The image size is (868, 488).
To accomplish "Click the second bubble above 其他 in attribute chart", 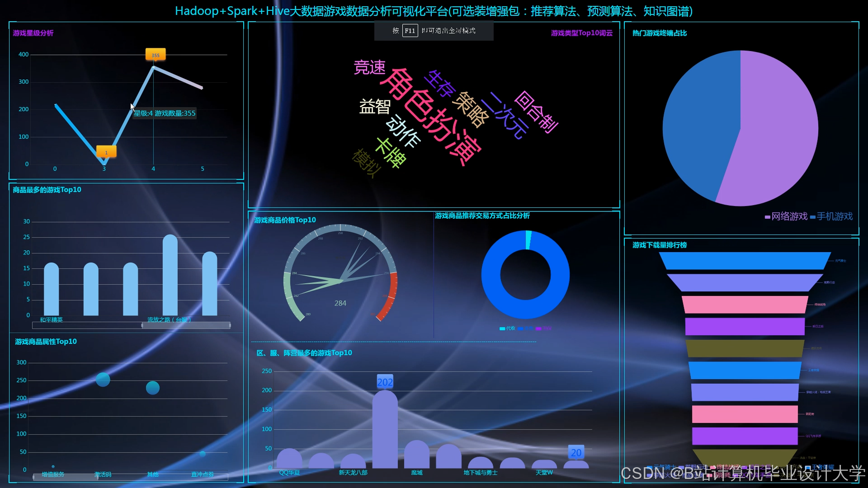I will click(x=153, y=388).
